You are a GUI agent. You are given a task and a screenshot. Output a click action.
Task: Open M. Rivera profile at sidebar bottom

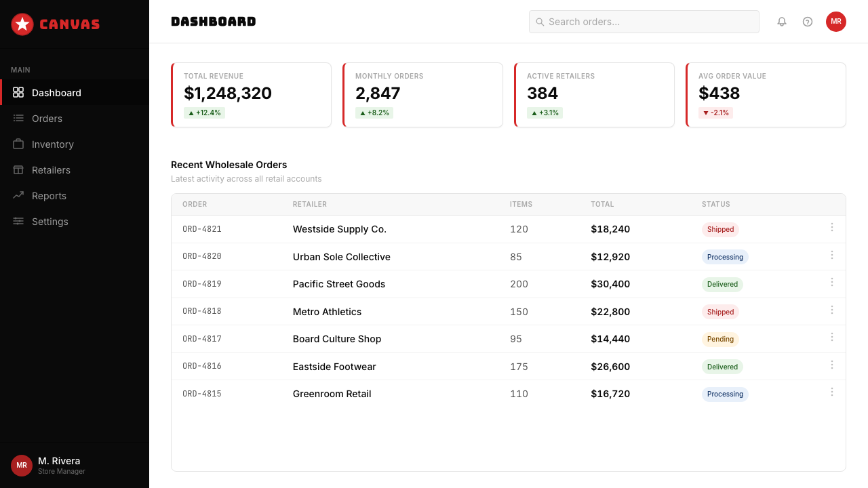point(49,466)
